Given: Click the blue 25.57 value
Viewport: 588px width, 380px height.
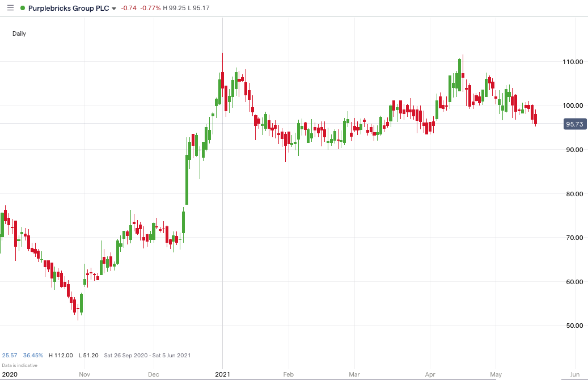Looking at the screenshot, I should click(10, 355).
